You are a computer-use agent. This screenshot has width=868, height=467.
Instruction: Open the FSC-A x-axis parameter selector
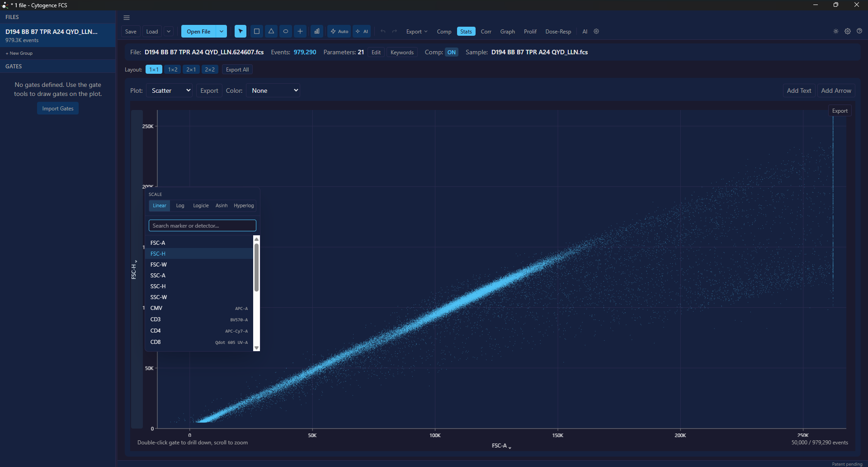[x=501, y=446]
